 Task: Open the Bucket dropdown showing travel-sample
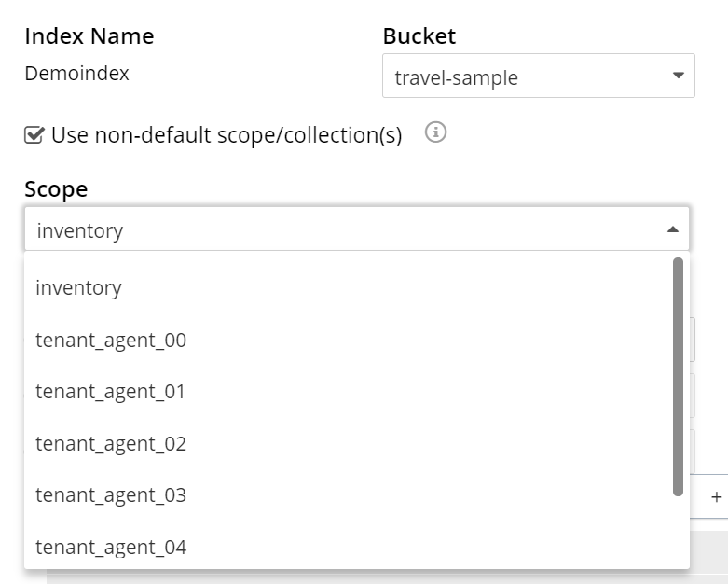tap(539, 76)
